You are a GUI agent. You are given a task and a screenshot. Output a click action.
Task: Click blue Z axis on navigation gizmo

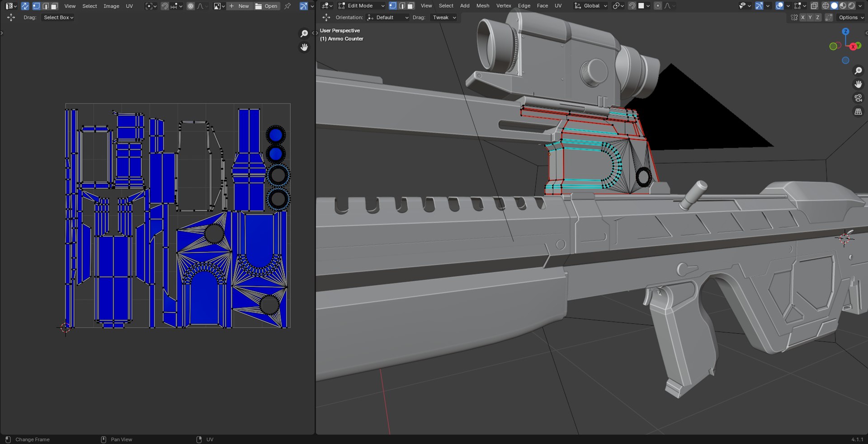coord(845,31)
